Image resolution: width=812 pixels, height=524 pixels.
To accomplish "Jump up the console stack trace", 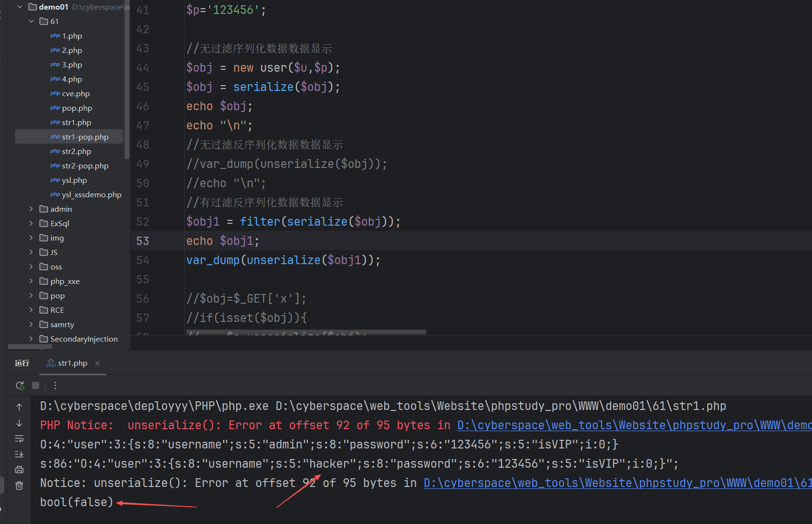I will click(19, 407).
